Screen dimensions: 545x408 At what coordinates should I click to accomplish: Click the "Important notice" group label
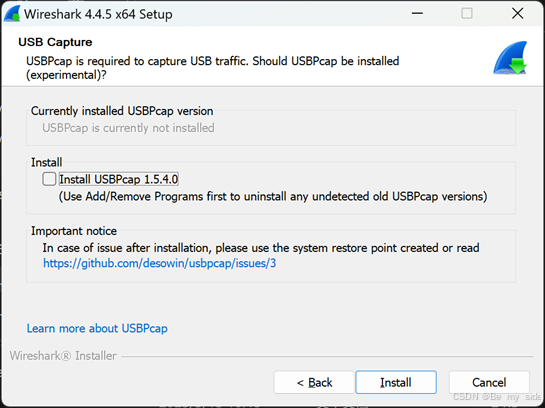(x=74, y=231)
